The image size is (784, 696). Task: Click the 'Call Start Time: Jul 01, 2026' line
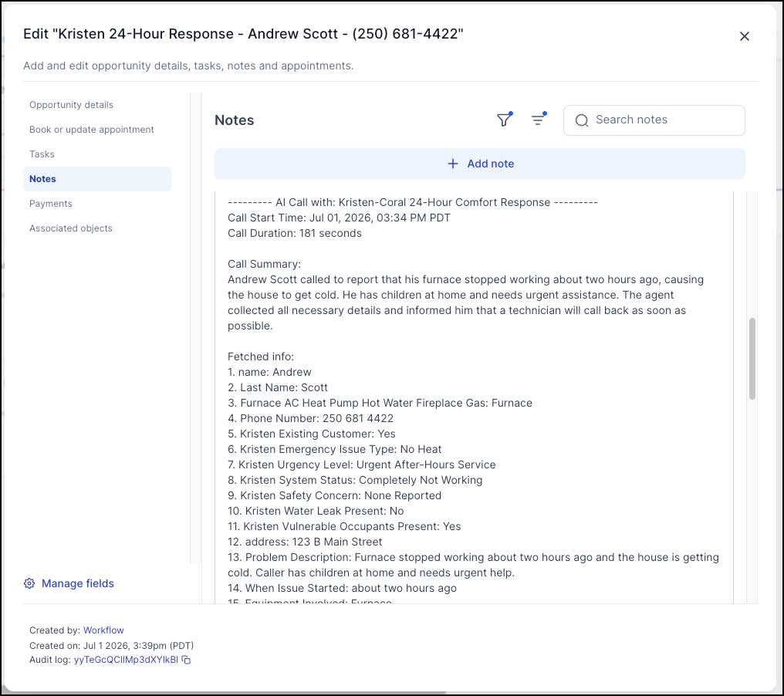[x=339, y=218]
